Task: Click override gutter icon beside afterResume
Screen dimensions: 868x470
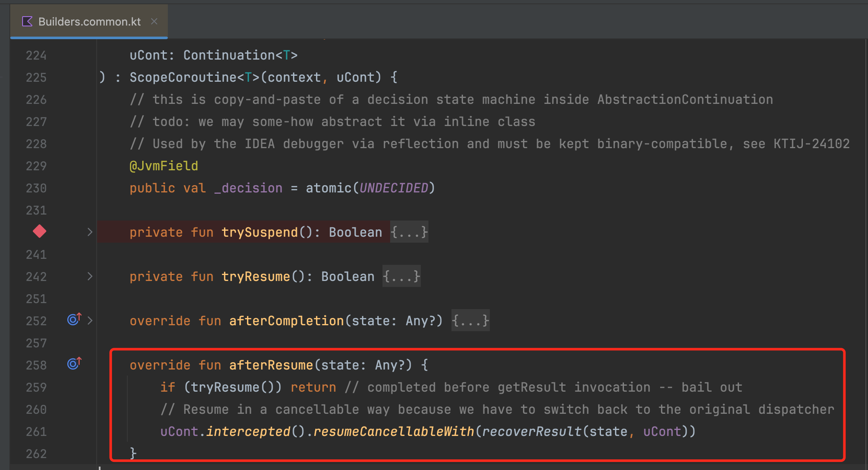Action: (74, 364)
